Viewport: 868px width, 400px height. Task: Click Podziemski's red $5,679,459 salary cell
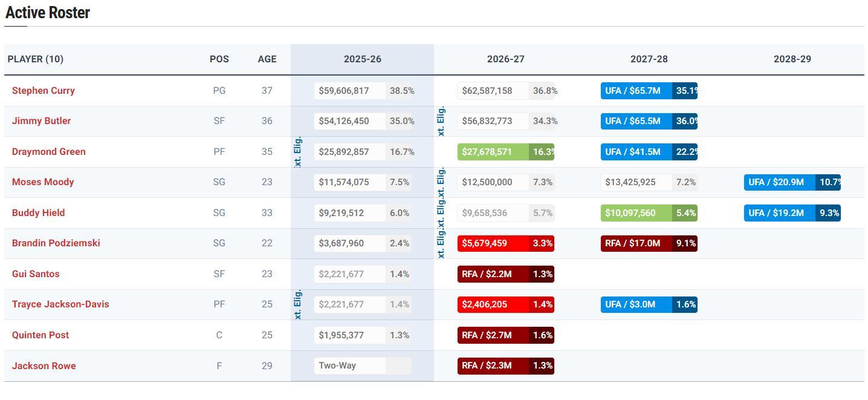coord(493,243)
